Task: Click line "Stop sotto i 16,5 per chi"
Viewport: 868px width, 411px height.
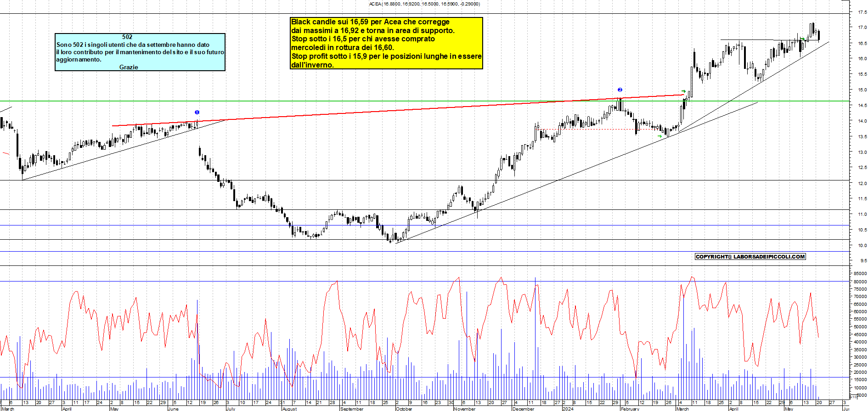Action: (x=363, y=39)
